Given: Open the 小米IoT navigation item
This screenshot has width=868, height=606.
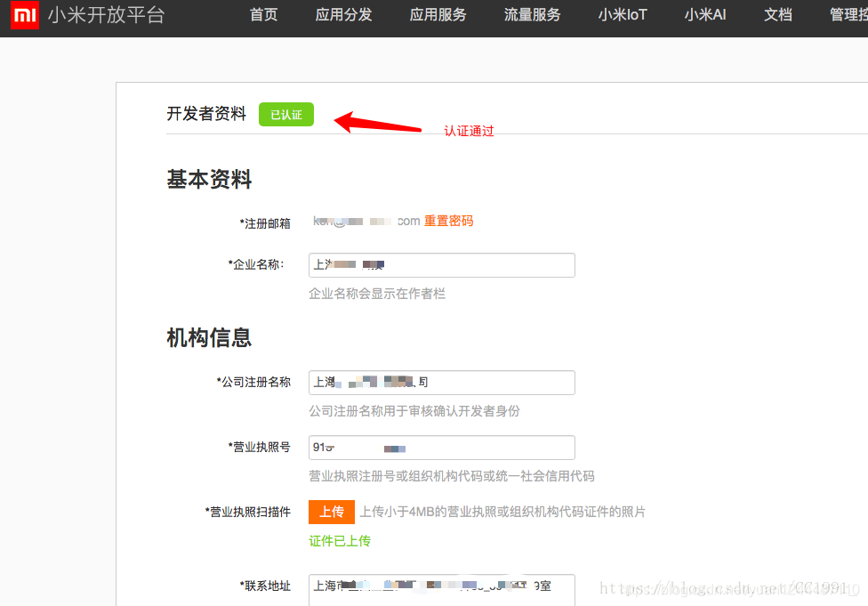Looking at the screenshot, I should 623,15.
